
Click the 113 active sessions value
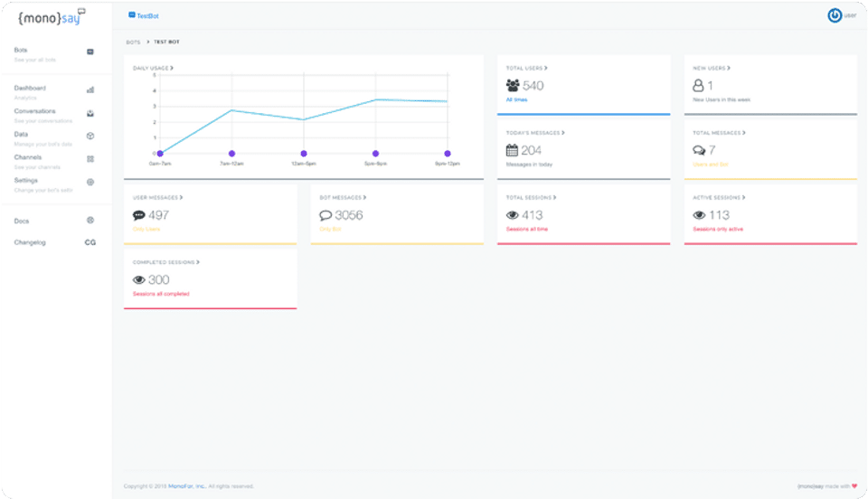click(x=719, y=215)
